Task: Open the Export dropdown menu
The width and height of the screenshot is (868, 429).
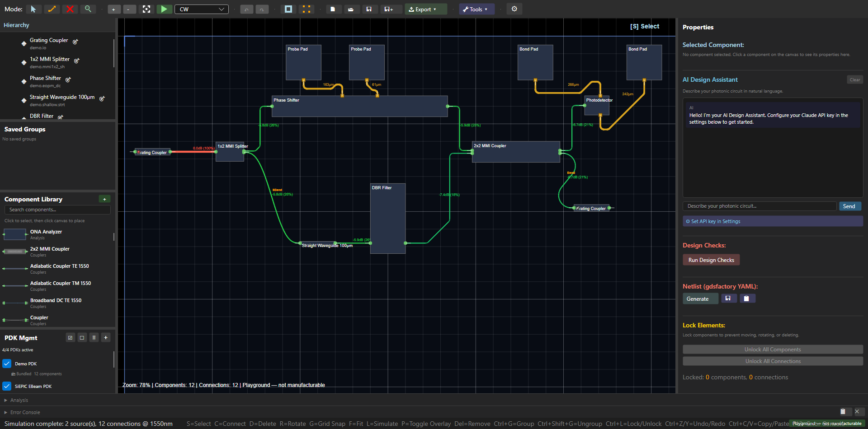Action: tap(425, 9)
